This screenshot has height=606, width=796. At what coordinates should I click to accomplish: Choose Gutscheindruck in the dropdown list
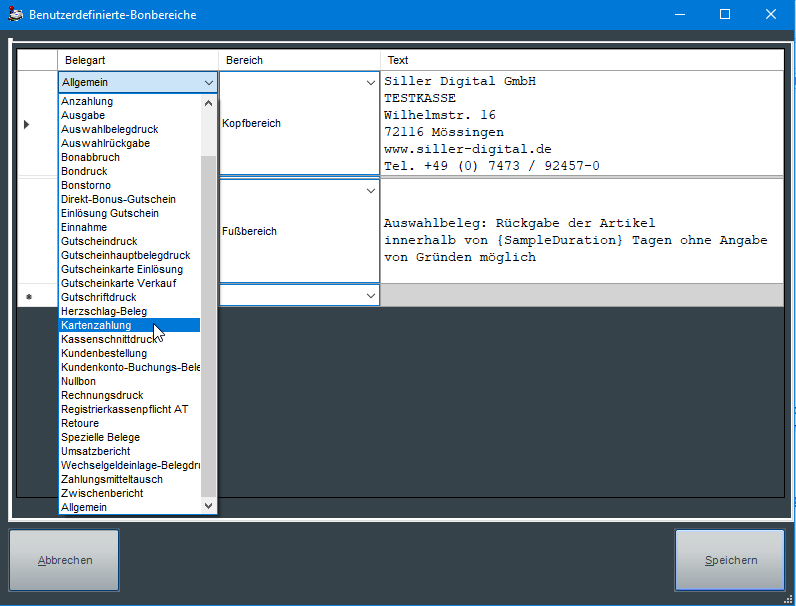tap(99, 241)
